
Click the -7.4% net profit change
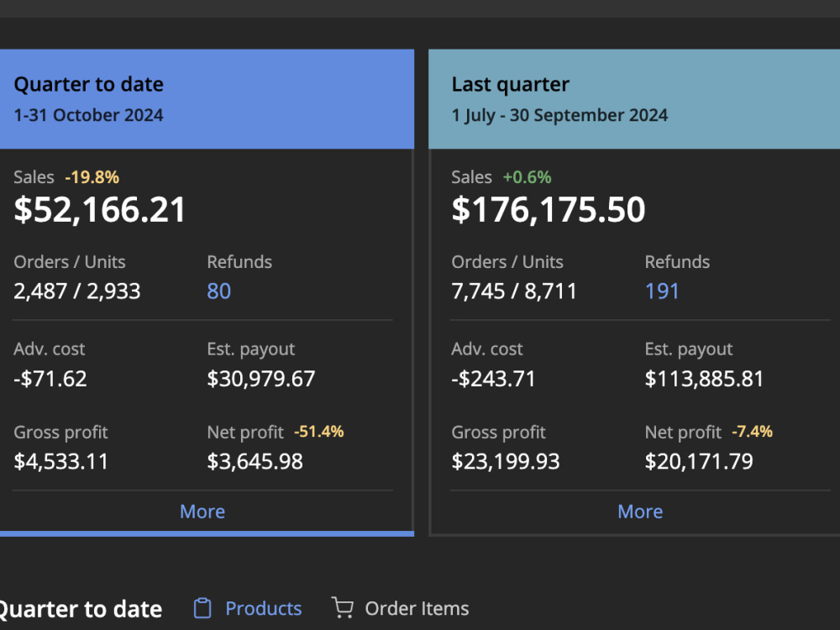(x=752, y=432)
